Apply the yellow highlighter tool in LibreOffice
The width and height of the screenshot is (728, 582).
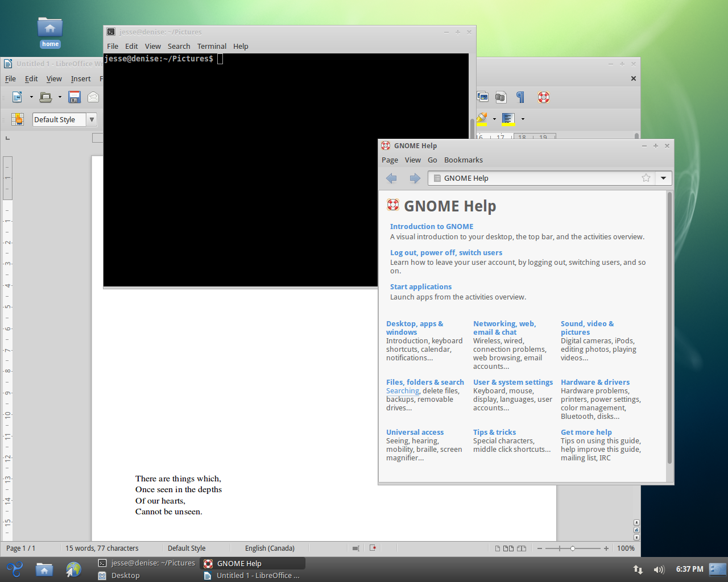tap(482, 119)
